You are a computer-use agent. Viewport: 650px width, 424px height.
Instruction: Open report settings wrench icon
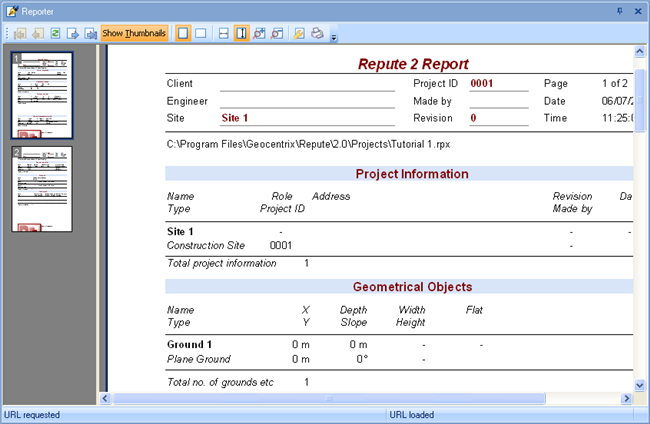[299, 33]
